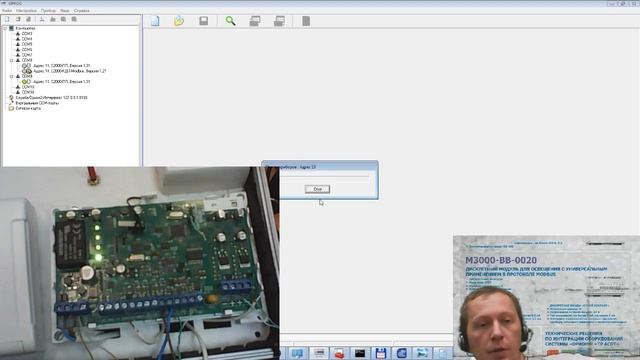The height and width of the screenshot is (360, 640).
Task: Select Адрес 14 Modbus device, Версия 1.21
Action: tap(69, 71)
